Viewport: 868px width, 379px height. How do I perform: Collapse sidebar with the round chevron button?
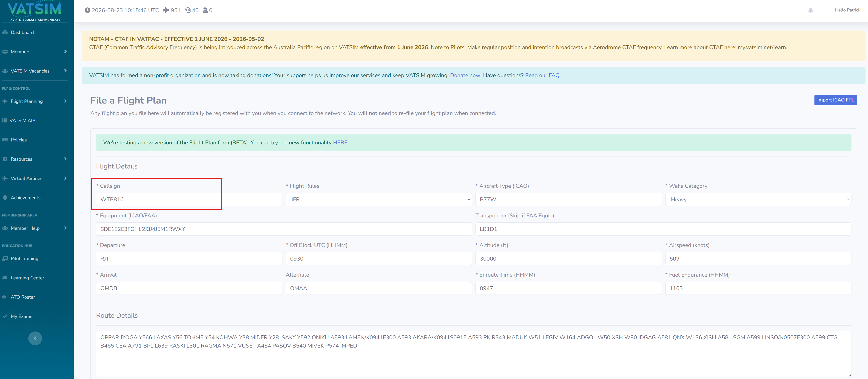click(35, 338)
